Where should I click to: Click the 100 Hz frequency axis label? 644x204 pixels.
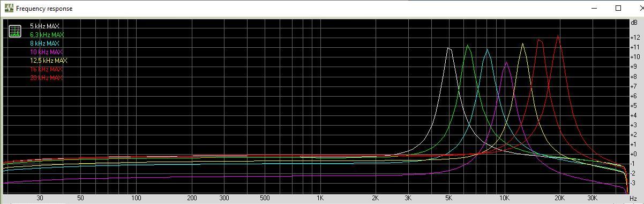(136, 198)
